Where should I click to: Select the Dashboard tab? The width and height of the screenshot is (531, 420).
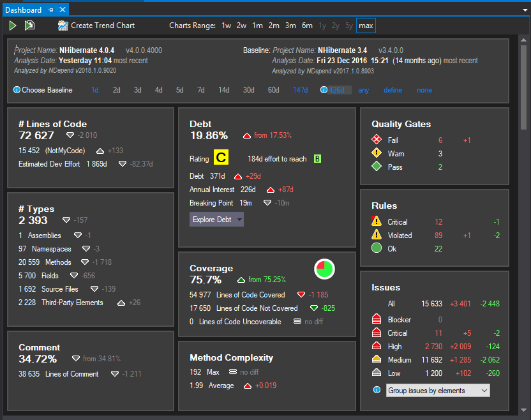pos(23,10)
